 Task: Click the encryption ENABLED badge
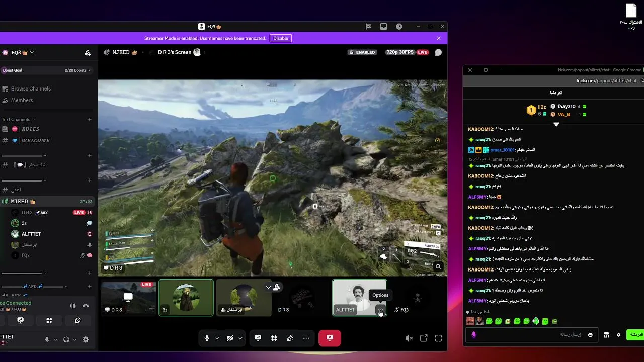[362, 52]
